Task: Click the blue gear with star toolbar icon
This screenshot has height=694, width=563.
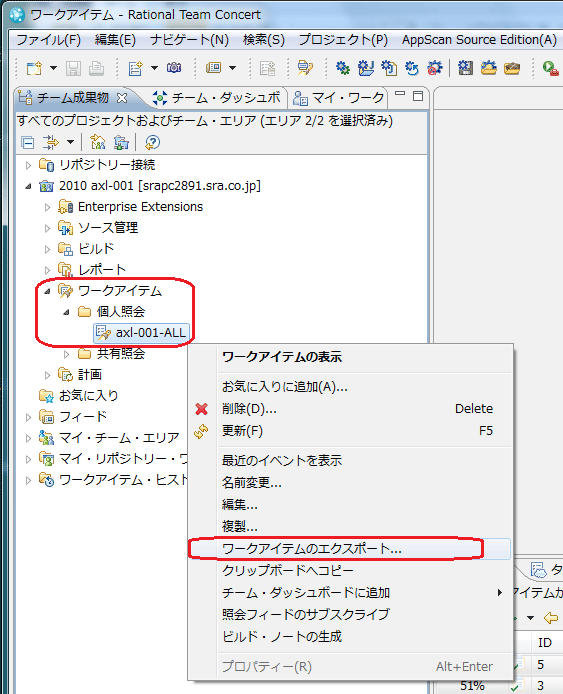Action: (342, 68)
